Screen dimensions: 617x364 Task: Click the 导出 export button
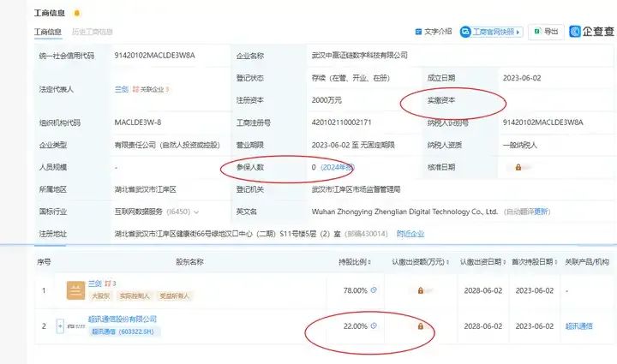(x=546, y=32)
